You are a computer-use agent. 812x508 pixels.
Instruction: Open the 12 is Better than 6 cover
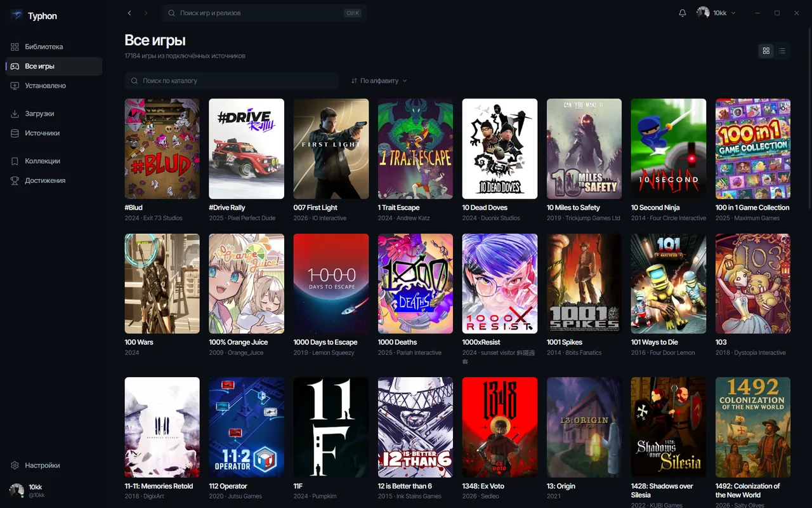pyautogui.click(x=416, y=427)
